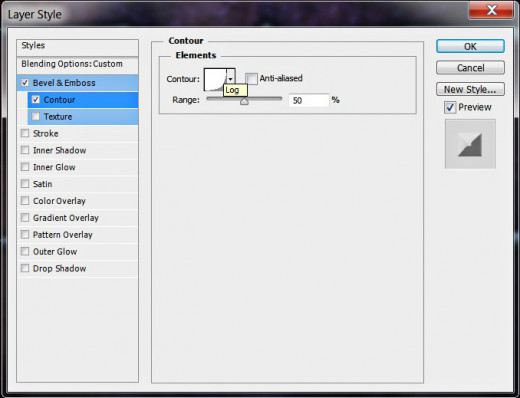This screenshot has width=520, height=398.
Task: Enable the Texture checkbox
Action: tap(36, 117)
